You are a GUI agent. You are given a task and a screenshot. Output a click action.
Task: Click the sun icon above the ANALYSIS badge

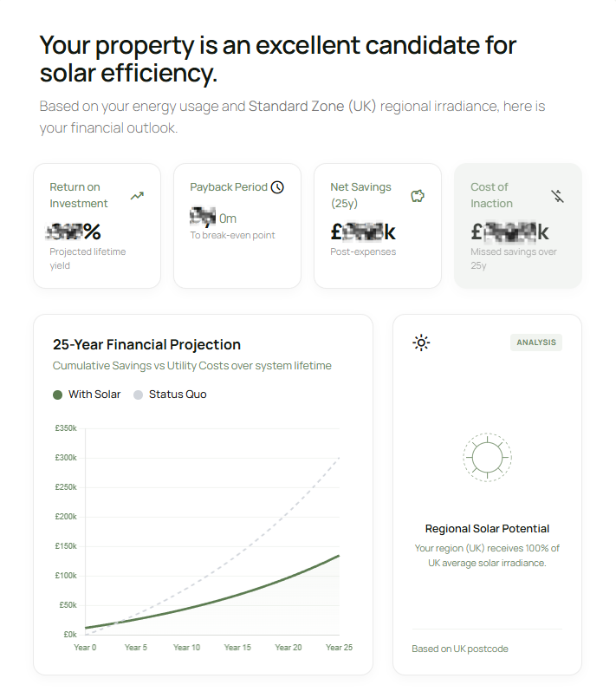coord(421,342)
